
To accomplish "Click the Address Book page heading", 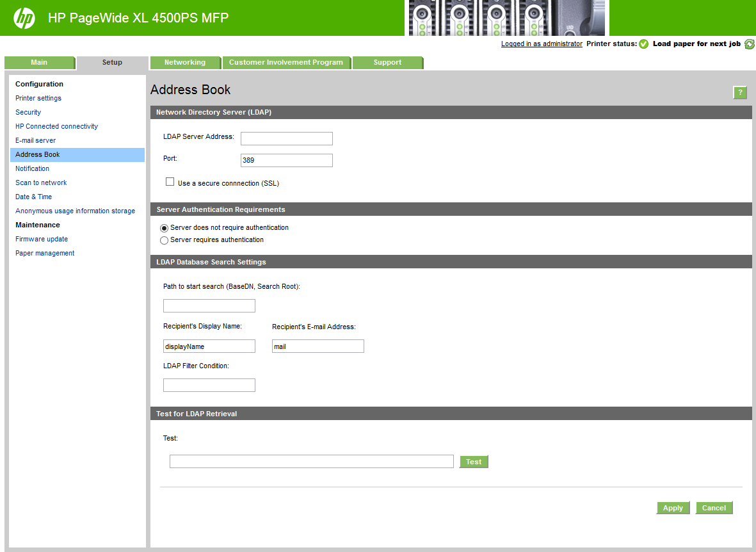I will pos(191,90).
